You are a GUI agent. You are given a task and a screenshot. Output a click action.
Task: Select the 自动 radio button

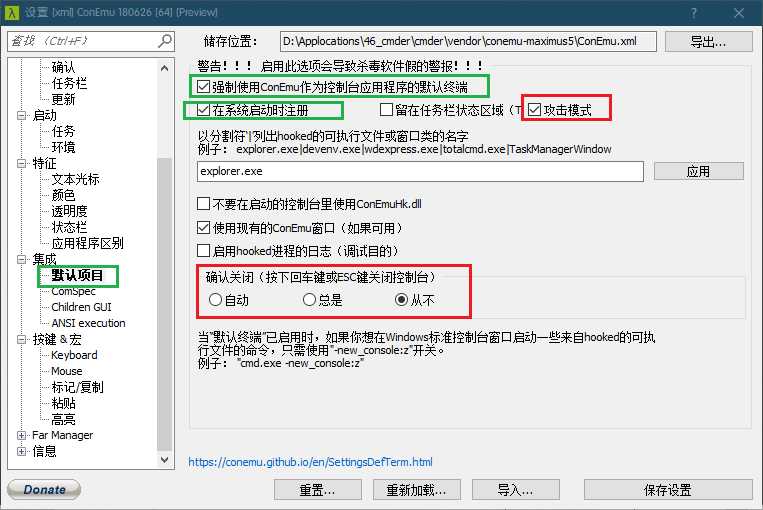216,300
